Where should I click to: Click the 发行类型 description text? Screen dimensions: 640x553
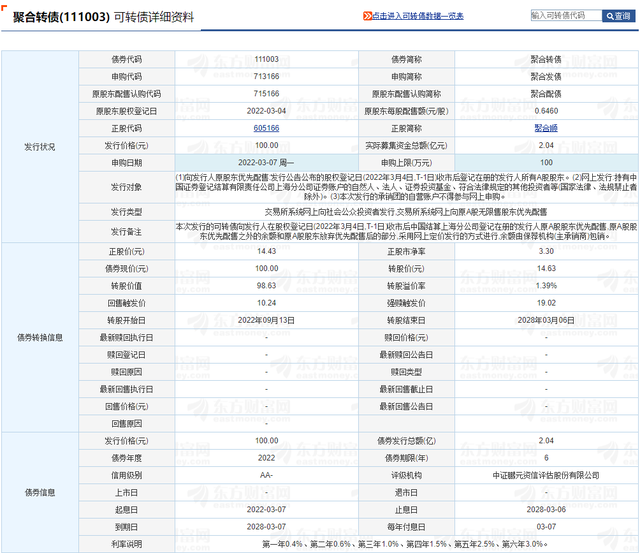406,212
